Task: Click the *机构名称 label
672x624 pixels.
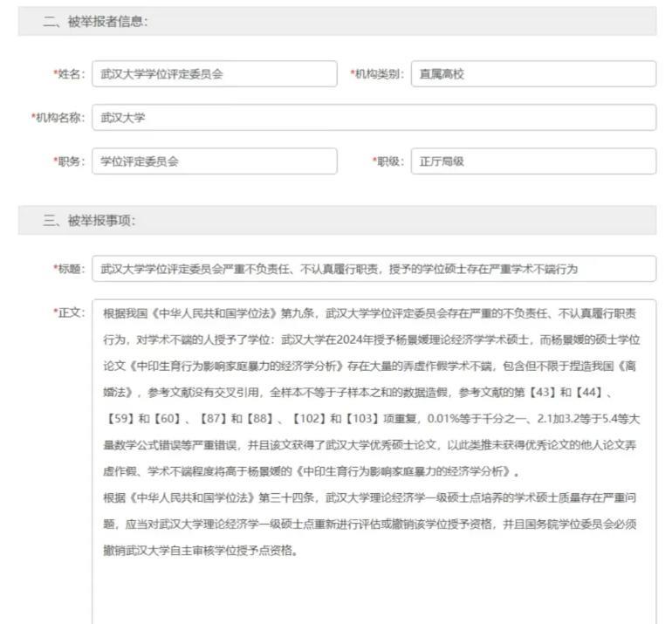Action: click(x=58, y=118)
